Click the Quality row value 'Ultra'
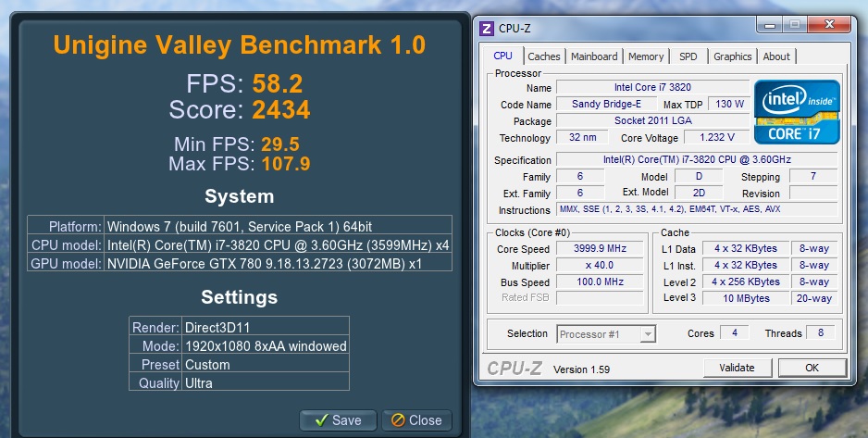 coord(198,382)
